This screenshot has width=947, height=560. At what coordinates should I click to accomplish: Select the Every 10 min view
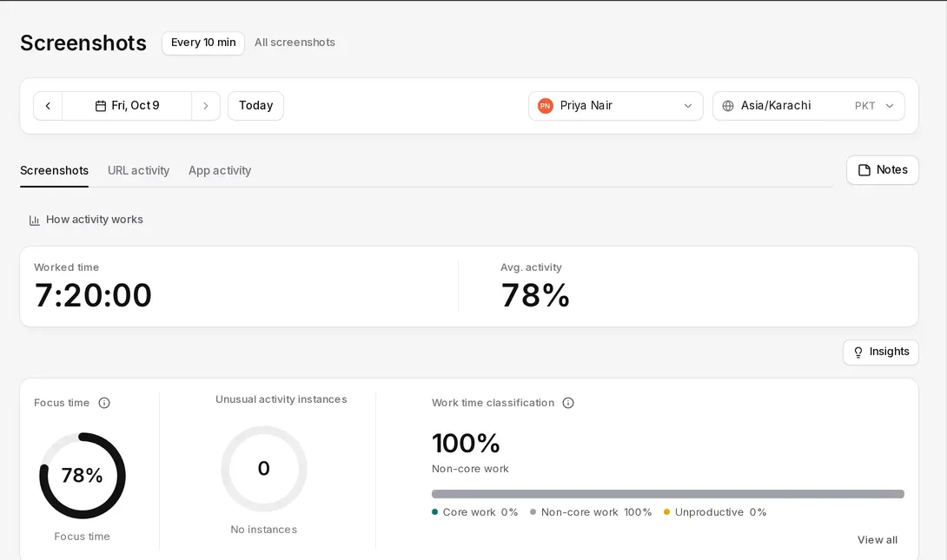[x=203, y=43]
